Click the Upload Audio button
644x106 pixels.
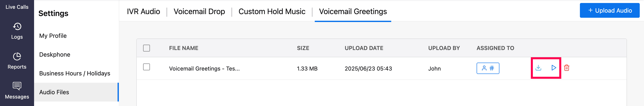click(609, 10)
